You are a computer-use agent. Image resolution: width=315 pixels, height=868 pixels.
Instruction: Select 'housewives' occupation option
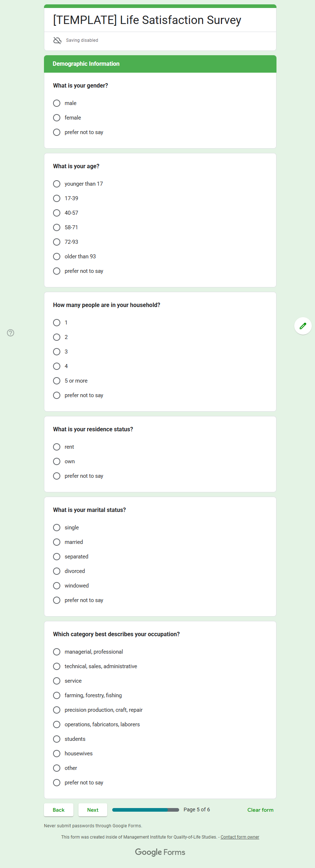point(57,754)
